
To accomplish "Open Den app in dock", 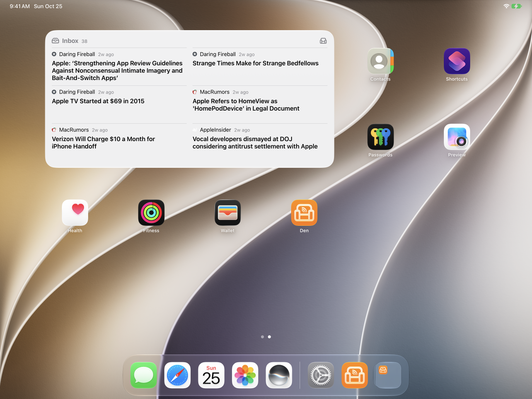I will [x=355, y=375].
